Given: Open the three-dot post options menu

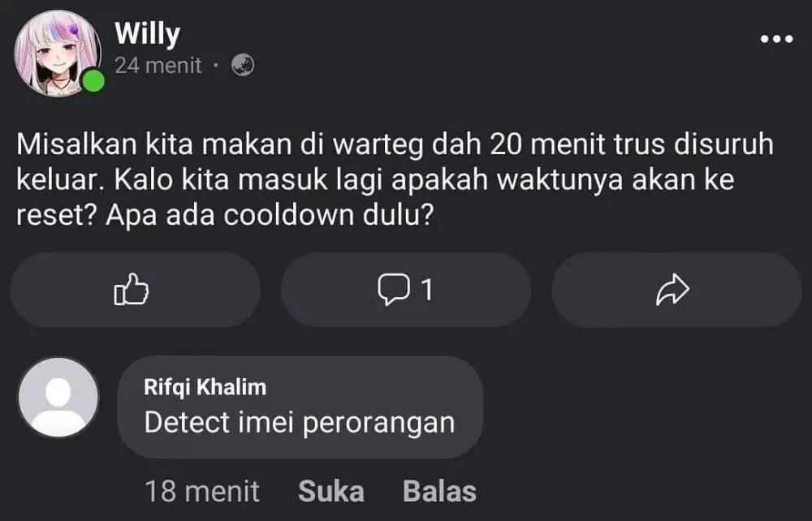Looking at the screenshot, I should click(x=776, y=39).
